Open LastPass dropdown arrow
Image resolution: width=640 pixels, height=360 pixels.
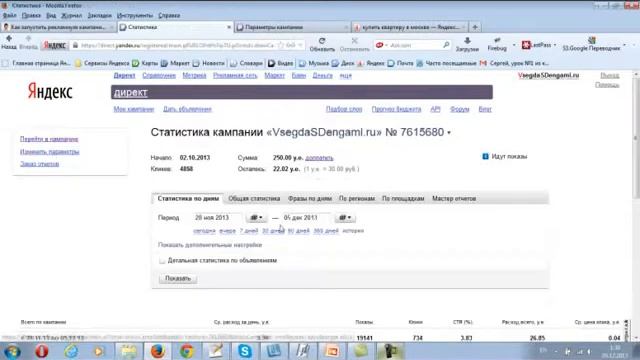pyautogui.click(x=555, y=45)
